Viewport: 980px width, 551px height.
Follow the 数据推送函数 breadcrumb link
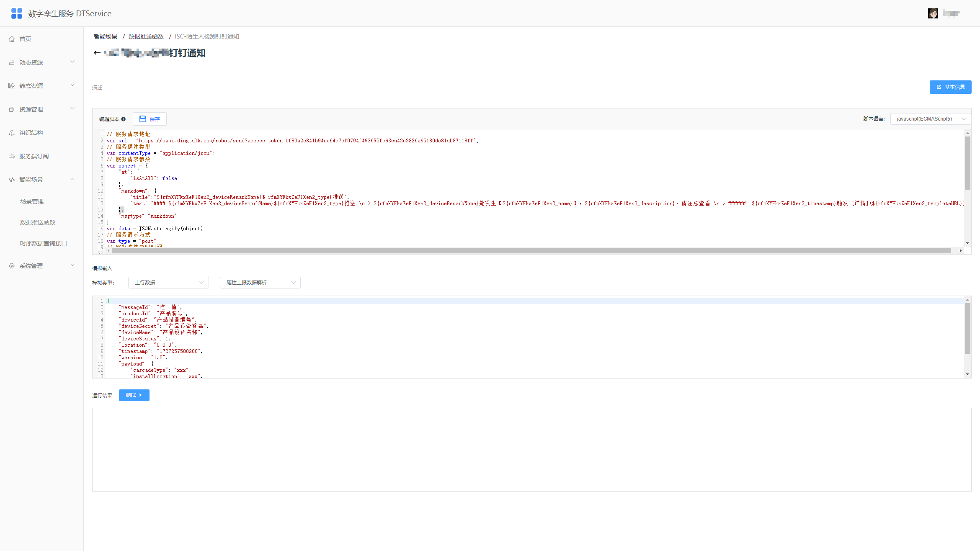coord(146,36)
